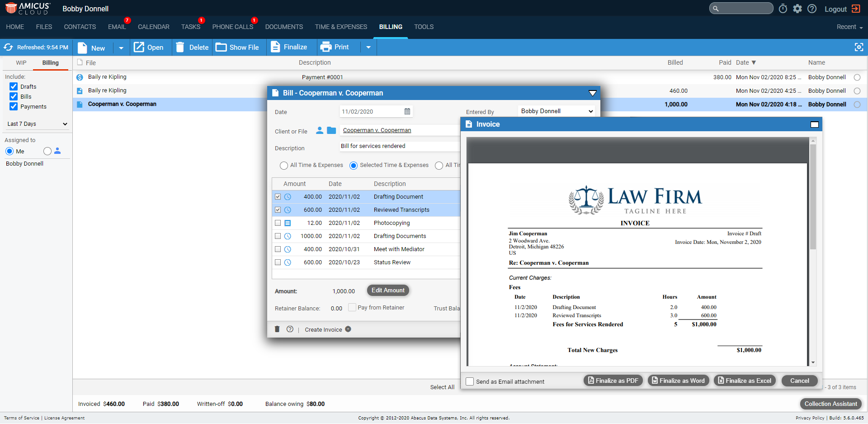The image size is (868, 424).
Task: Click the file folder icon in Bill dialog
Action: click(331, 130)
